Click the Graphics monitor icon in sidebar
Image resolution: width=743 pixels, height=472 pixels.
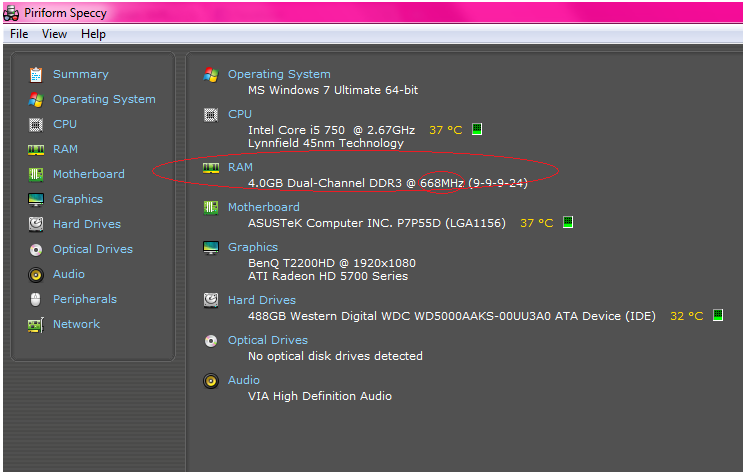point(36,200)
